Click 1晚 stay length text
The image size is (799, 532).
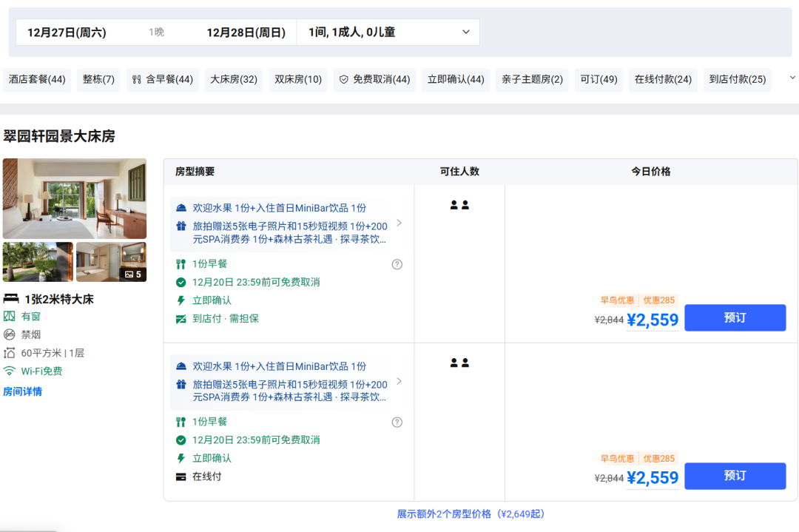click(x=156, y=32)
